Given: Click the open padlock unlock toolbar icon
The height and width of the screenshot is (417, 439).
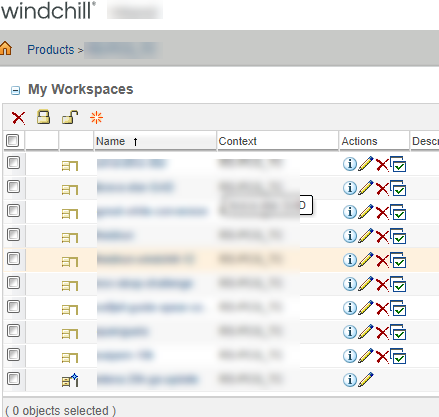Looking at the screenshot, I should click(x=70, y=117).
